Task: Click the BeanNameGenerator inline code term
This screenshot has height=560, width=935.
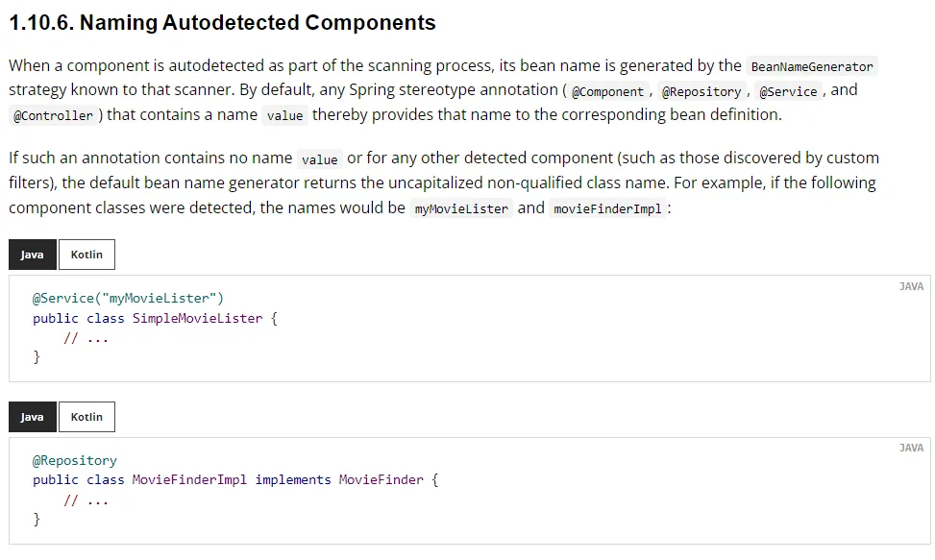Action: pyautogui.click(x=812, y=67)
